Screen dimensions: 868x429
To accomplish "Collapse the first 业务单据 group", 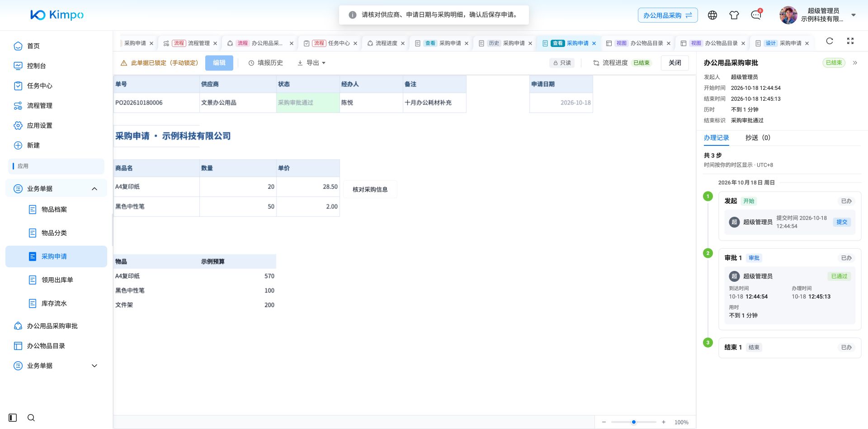I will 57,188.
